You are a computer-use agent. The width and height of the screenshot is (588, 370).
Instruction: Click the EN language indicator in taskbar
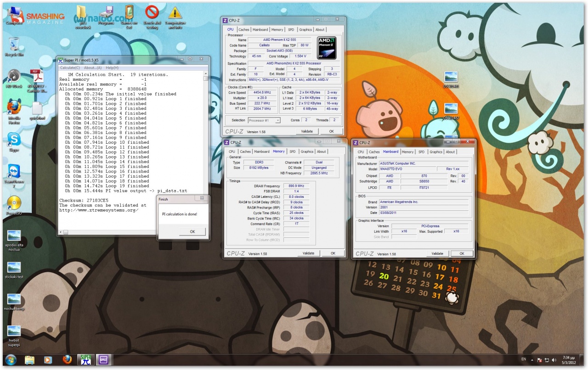tap(524, 359)
